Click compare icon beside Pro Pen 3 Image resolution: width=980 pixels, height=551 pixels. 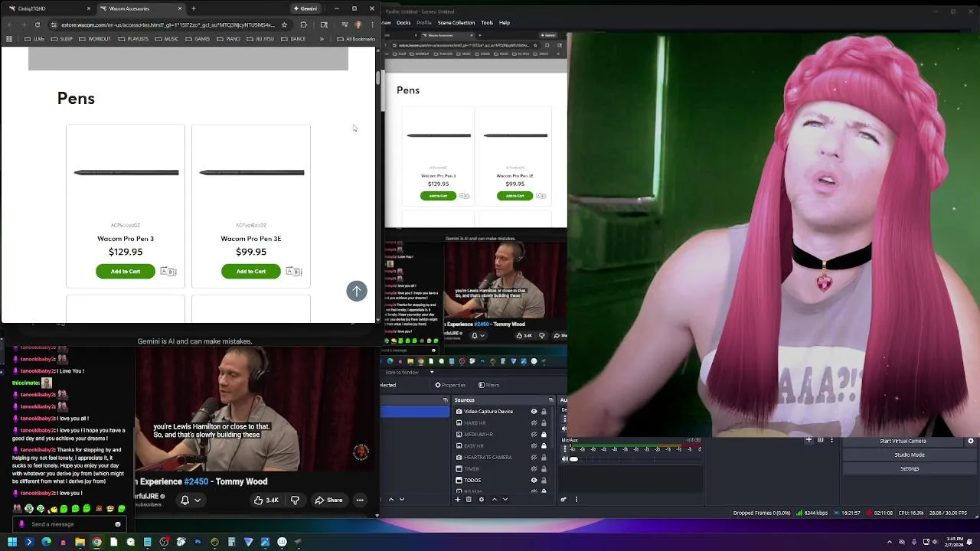(x=168, y=272)
